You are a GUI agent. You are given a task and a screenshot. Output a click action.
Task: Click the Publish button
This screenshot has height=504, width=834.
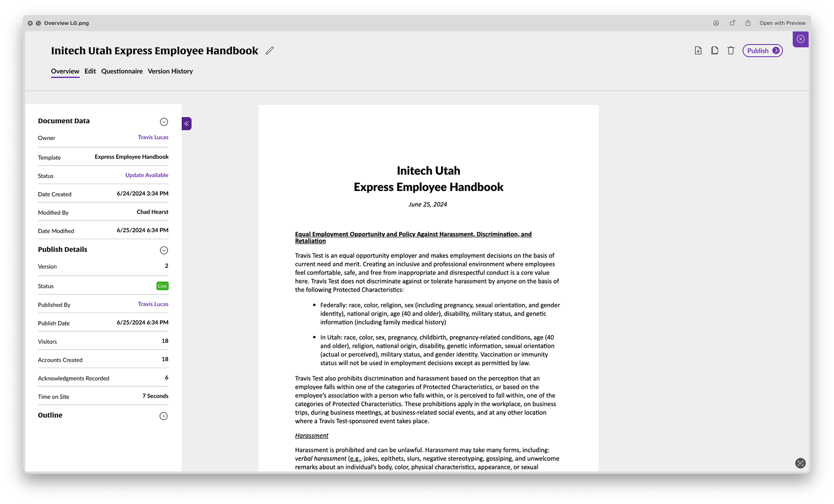pyautogui.click(x=762, y=51)
